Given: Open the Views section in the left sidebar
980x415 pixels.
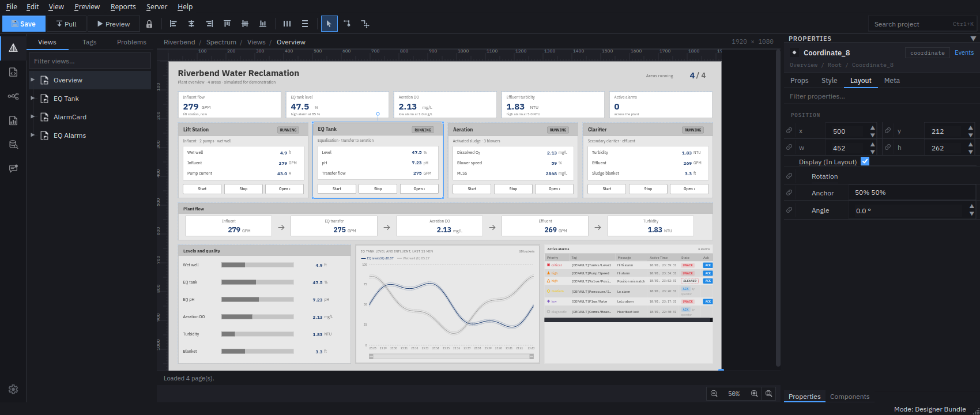Looking at the screenshot, I should coord(13,48).
